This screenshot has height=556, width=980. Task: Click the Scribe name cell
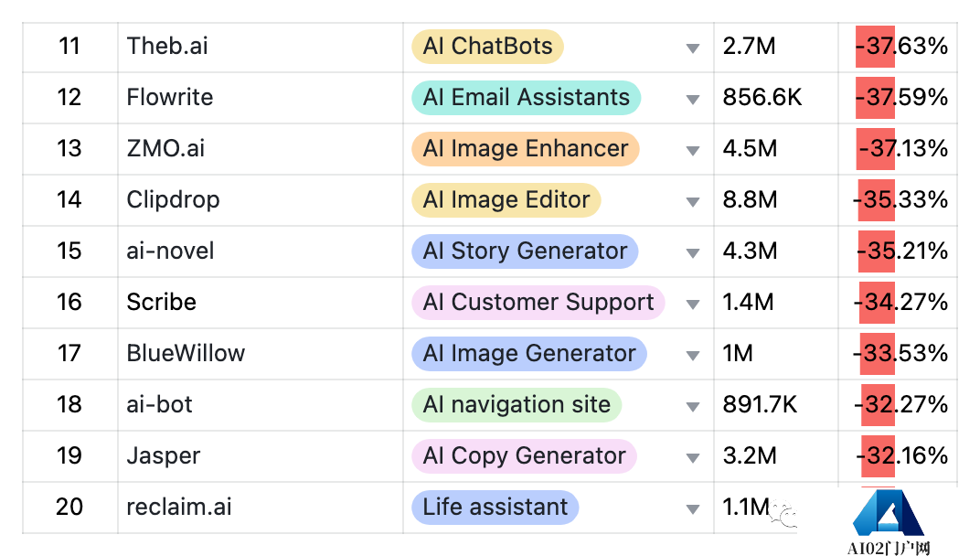[261, 304]
